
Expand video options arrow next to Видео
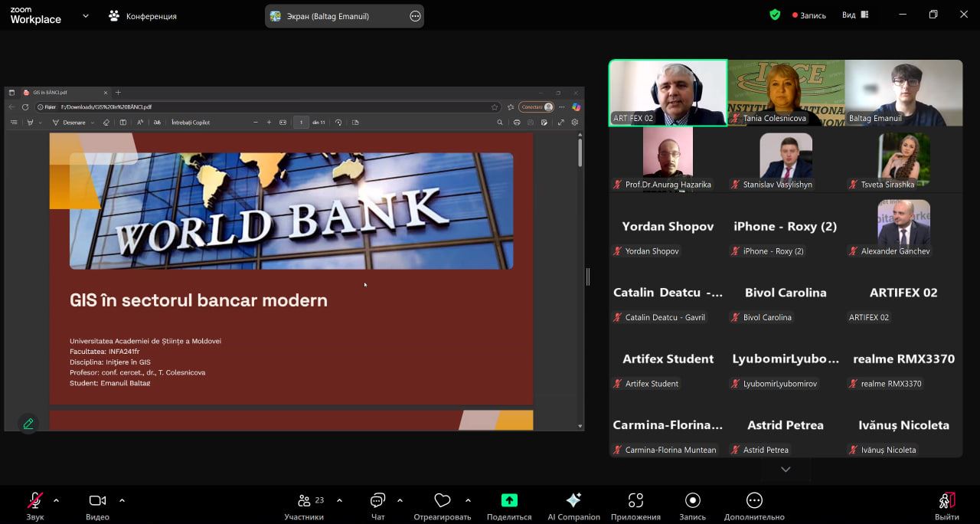(x=122, y=500)
